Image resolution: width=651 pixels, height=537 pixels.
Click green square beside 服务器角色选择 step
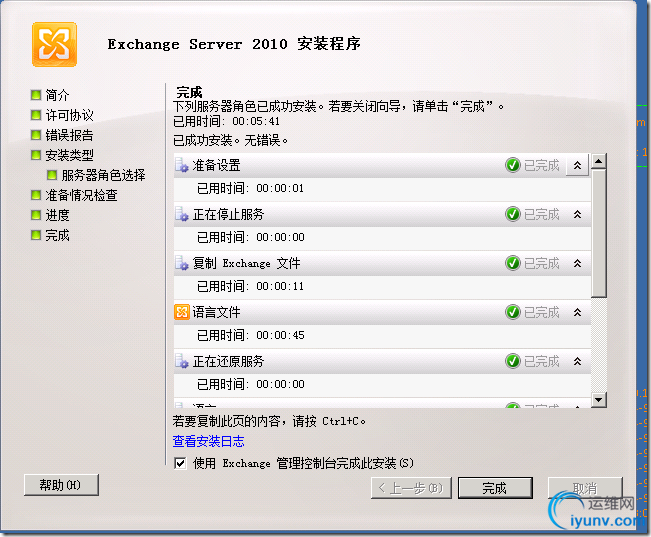(x=52, y=175)
